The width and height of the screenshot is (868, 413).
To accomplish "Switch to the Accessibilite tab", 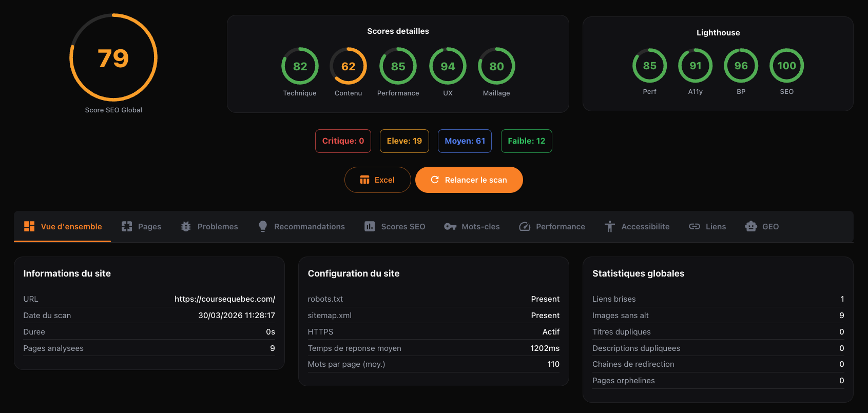I will tap(645, 226).
